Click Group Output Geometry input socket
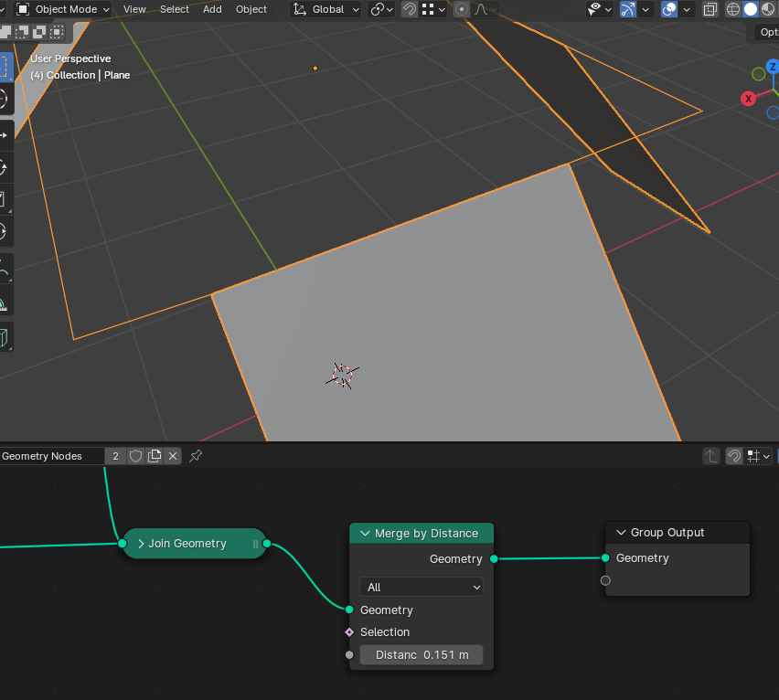This screenshot has height=700, width=779. (605, 558)
